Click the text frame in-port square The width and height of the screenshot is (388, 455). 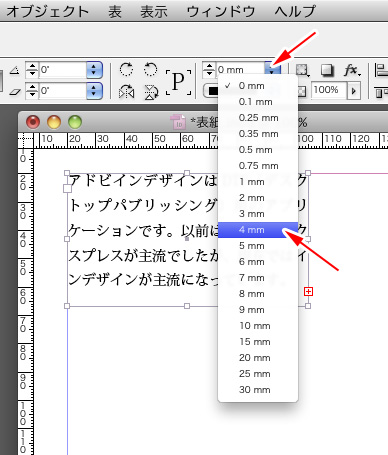point(67,189)
